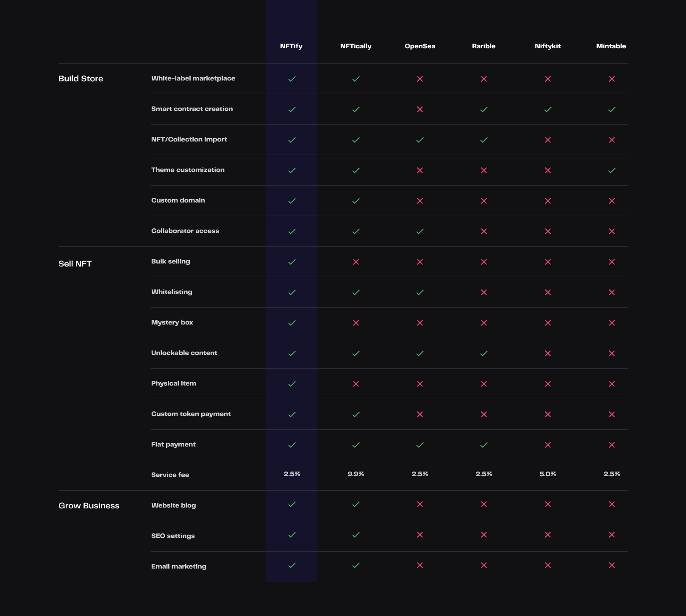Click the checkmark for Mintable Smart contract creation
Image resolution: width=686 pixels, height=616 pixels.
tap(611, 109)
